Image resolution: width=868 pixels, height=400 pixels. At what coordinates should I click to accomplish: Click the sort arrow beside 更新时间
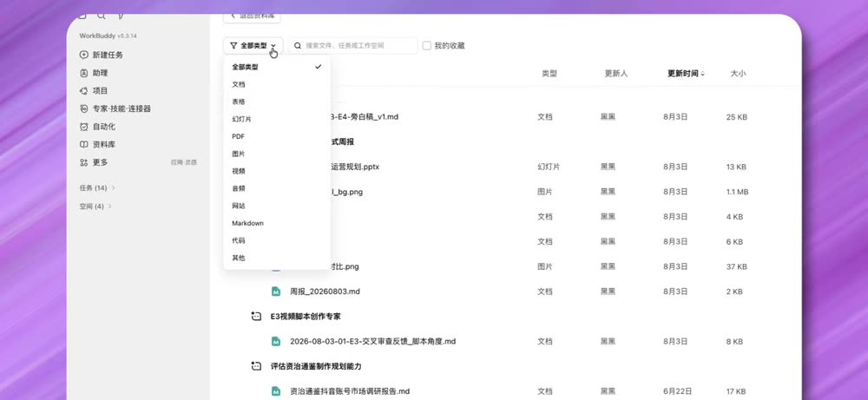coord(702,74)
